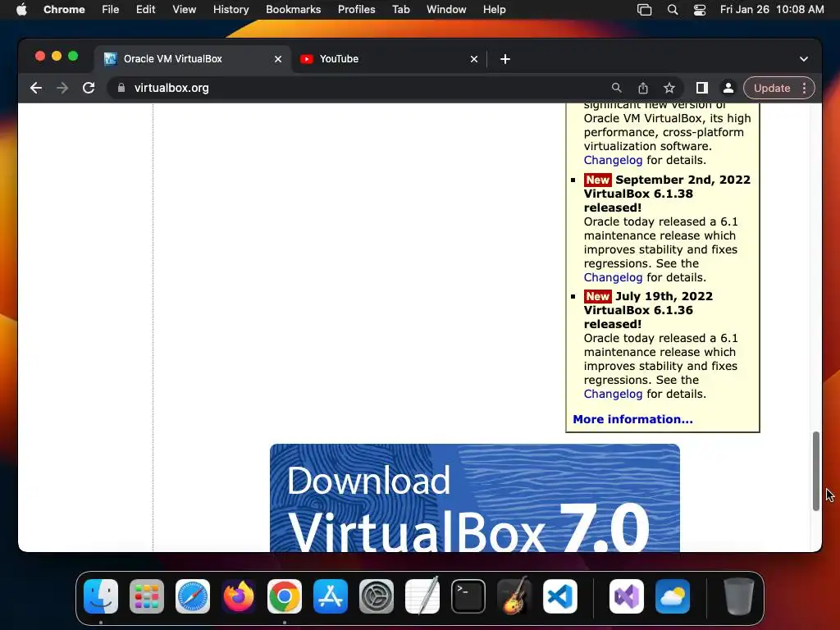Image resolution: width=840 pixels, height=630 pixels.
Task: Bookmark this page with the star icon
Action: click(669, 88)
